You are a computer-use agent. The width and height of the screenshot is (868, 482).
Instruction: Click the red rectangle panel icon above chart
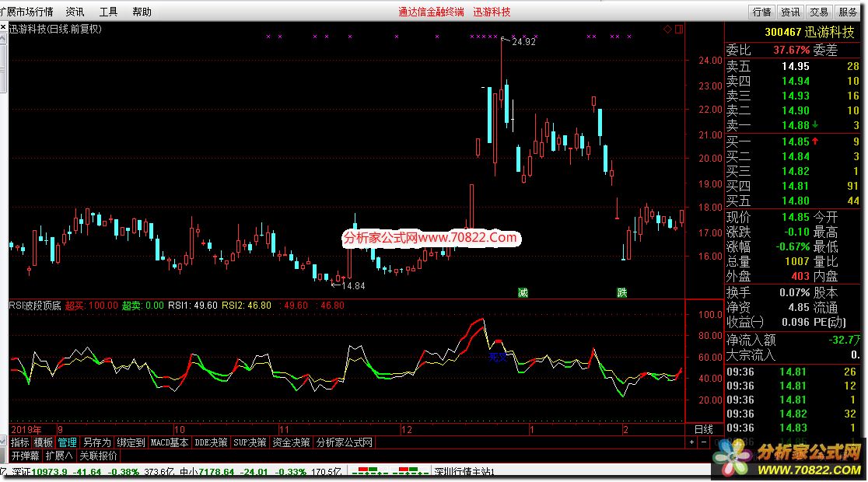(679, 29)
